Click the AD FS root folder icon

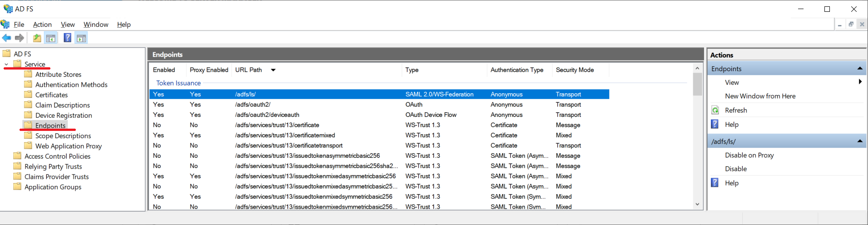click(x=7, y=54)
